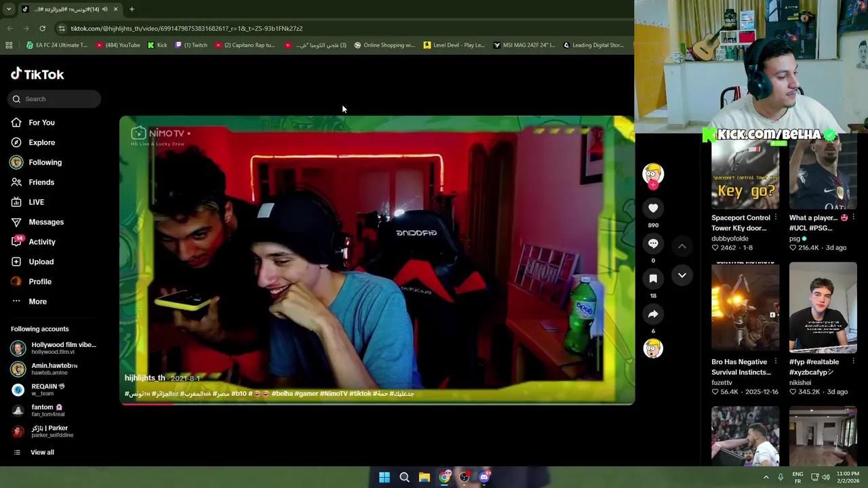
Task: Expand the More menu
Action: (37, 302)
